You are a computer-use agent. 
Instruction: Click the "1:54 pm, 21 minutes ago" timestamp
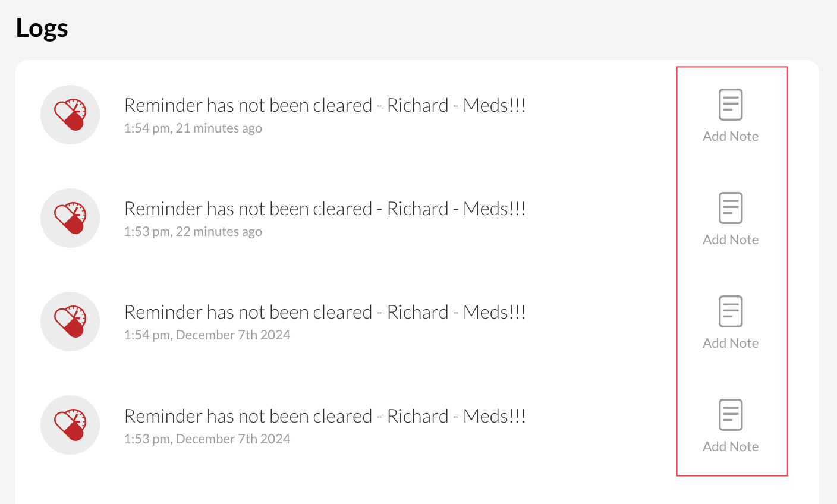(x=193, y=128)
